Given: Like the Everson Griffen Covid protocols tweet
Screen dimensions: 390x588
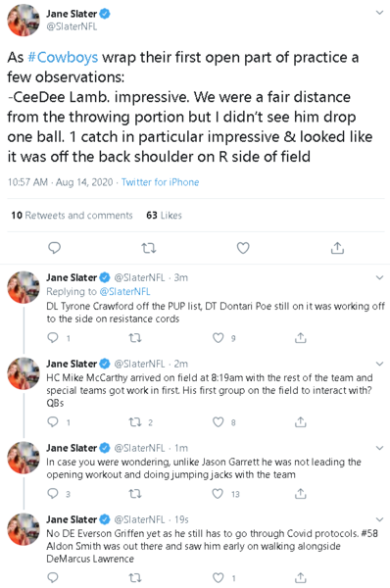Looking at the screenshot, I should coord(219,578).
